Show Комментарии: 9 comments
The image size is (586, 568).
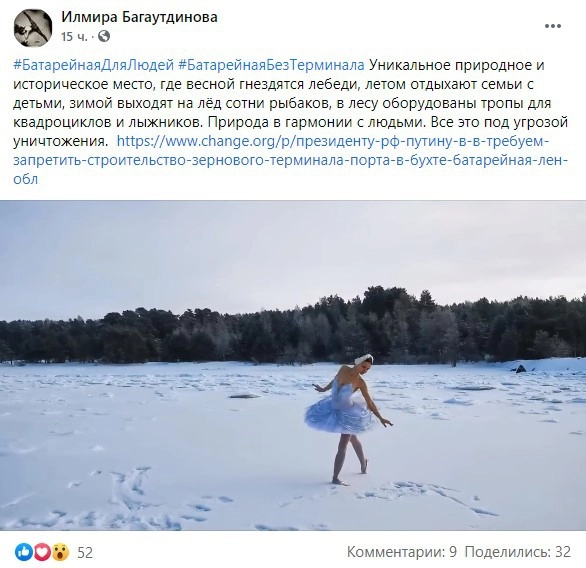coord(402,552)
